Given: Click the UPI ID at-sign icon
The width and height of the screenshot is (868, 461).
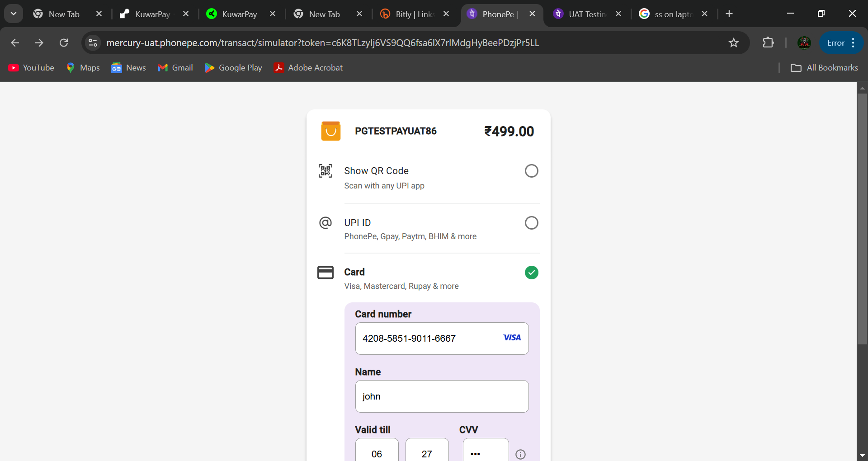Looking at the screenshot, I should coord(325,223).
